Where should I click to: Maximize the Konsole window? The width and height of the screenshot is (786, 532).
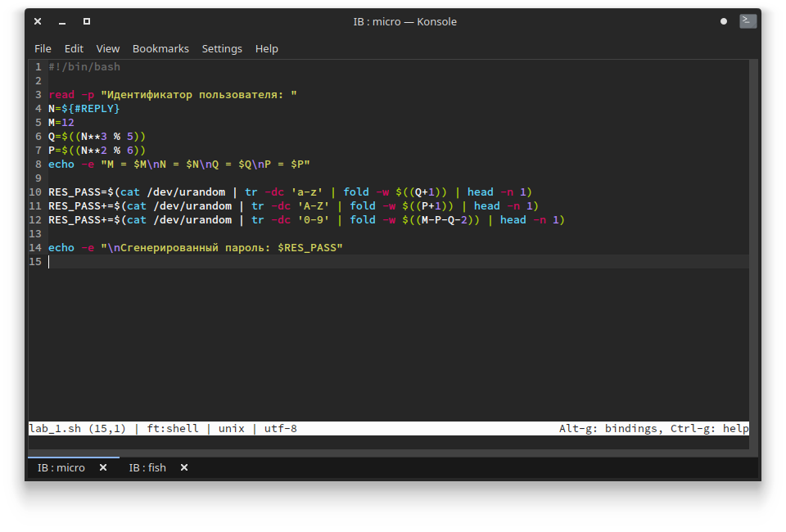[87, 21]
